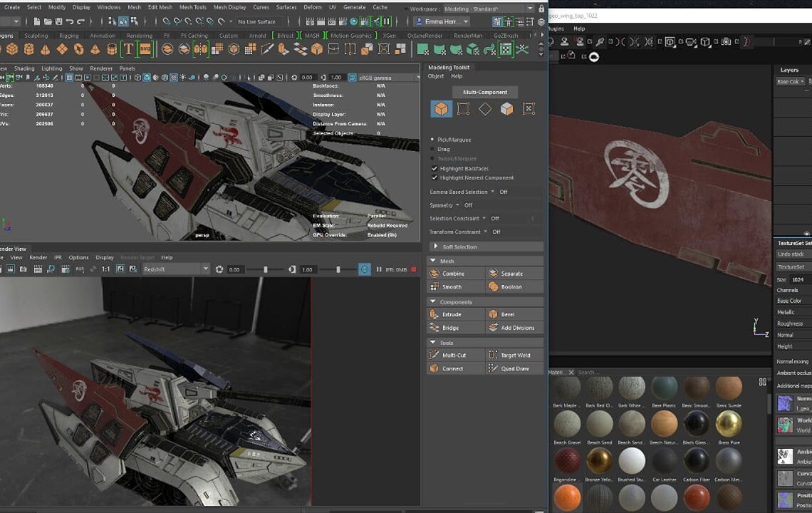The height and width of the screenshot is (513, 812).
Task: Click the 1:1 zoom icon in Render View
Action: pyautogui.click(x=105, y=269)
